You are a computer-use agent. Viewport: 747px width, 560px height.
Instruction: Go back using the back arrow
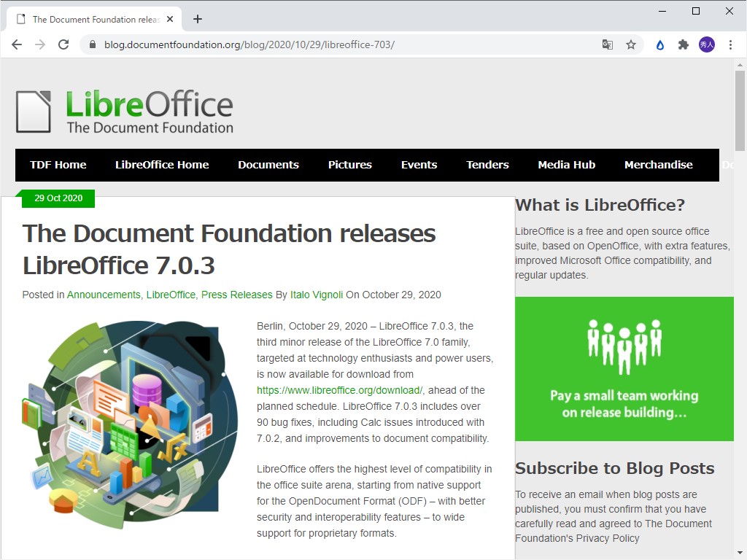point(17,44)
